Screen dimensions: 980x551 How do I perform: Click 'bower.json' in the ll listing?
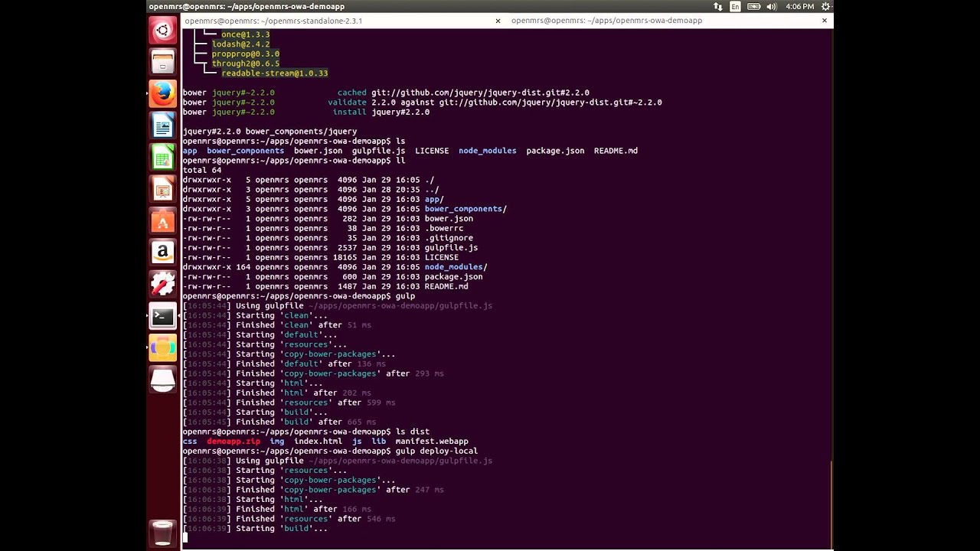449,218
